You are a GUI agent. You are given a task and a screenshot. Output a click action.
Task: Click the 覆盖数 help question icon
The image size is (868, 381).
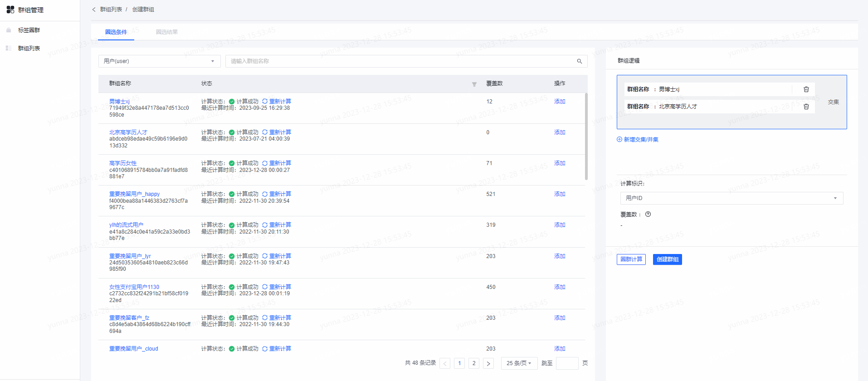648,215
